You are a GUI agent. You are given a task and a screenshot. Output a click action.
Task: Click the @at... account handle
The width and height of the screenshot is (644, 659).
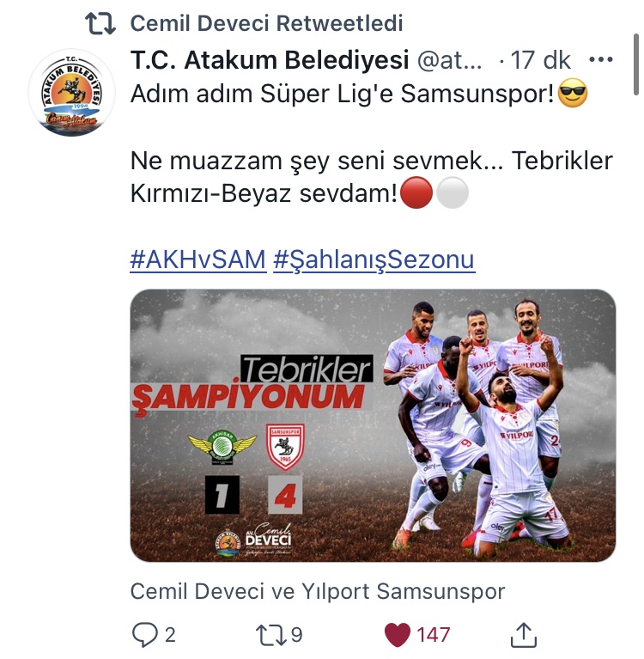[449, 60]
